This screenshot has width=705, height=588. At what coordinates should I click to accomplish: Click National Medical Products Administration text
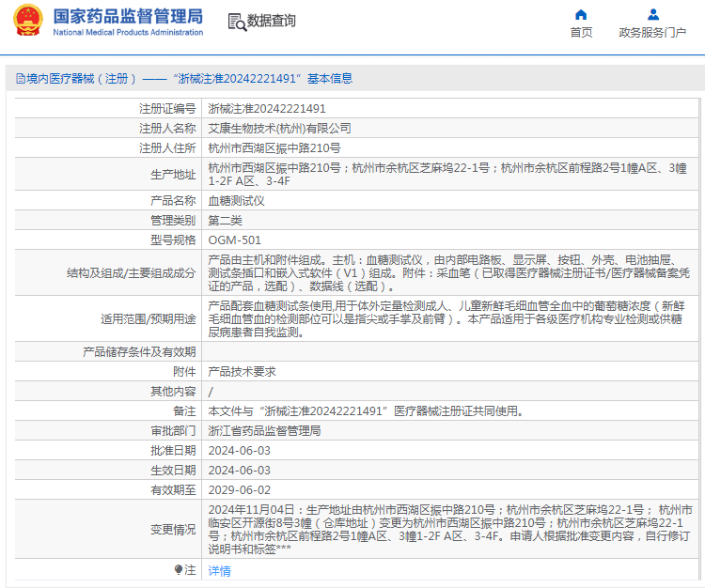coord(128,32)
